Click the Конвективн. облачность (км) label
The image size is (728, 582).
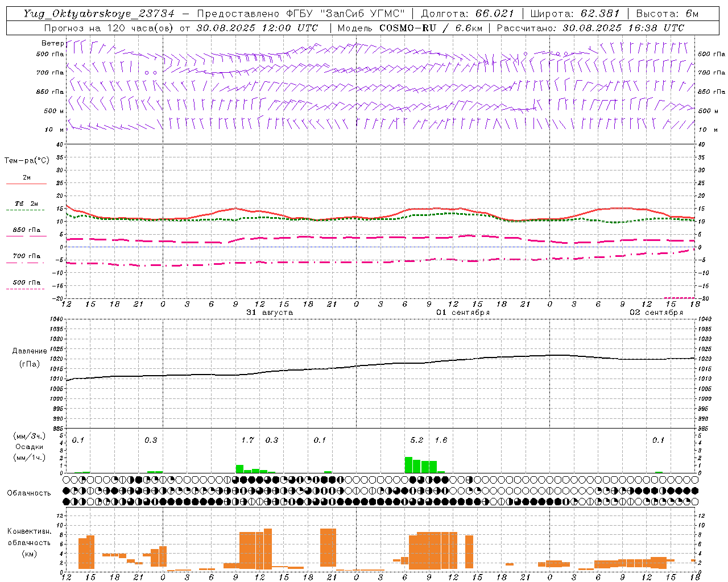[x=30, y=543]
